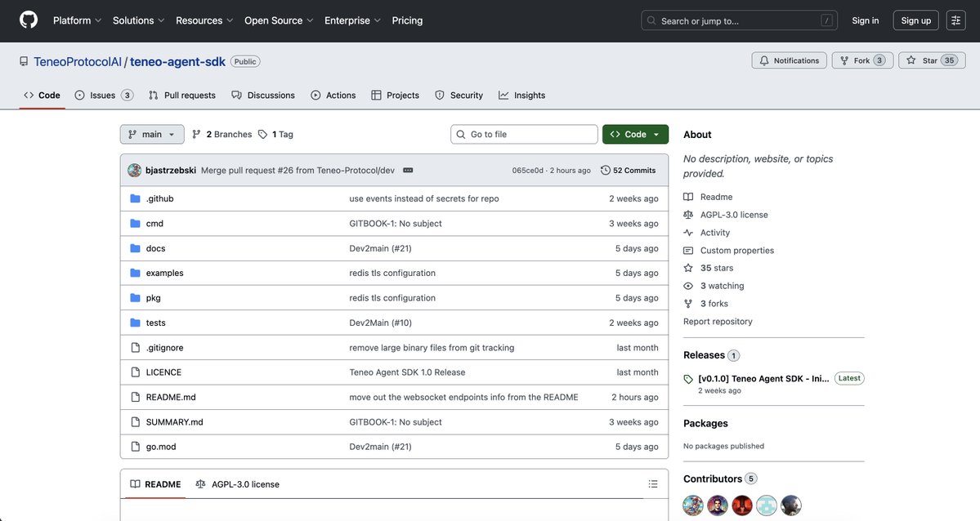Open the examples folder

click(164, 273)
